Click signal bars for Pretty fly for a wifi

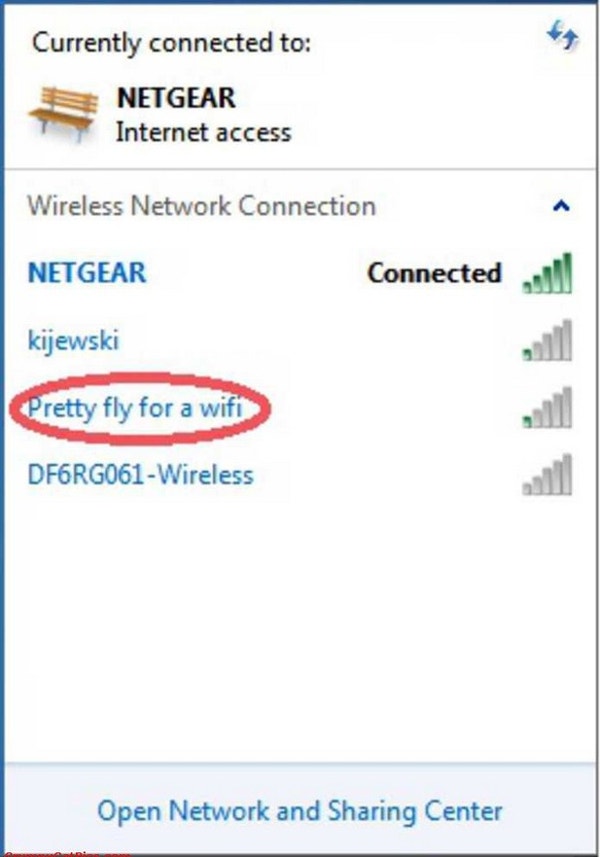(x=547, y=408)
